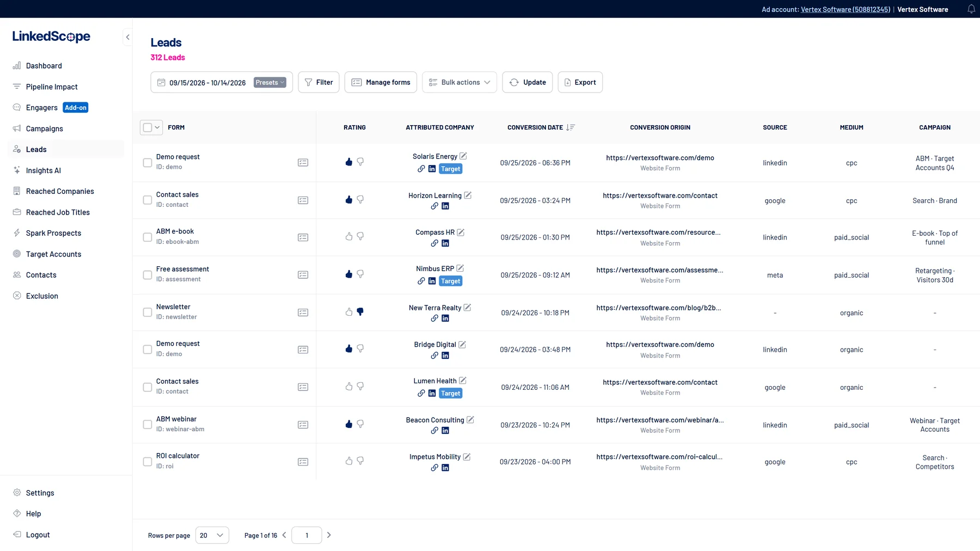Check the ABM webinar lead row
Screen dimensions: 980x551
pyautogui.click(x=148, y=425)
